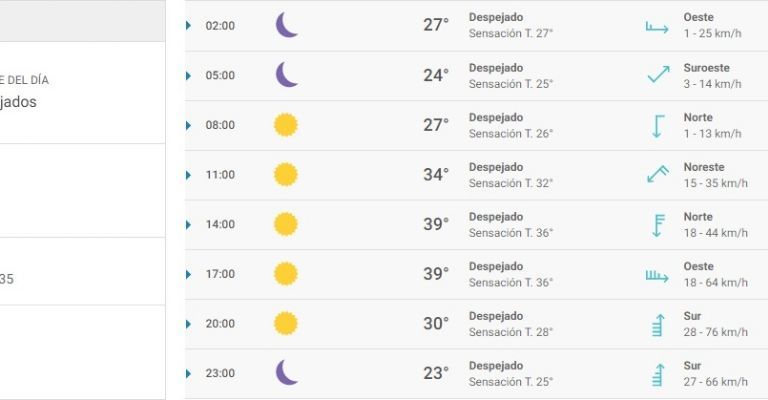Click the moon icon for 23:00
The height and width of the screenshot is (400, 768).
[x=286, y=373]
